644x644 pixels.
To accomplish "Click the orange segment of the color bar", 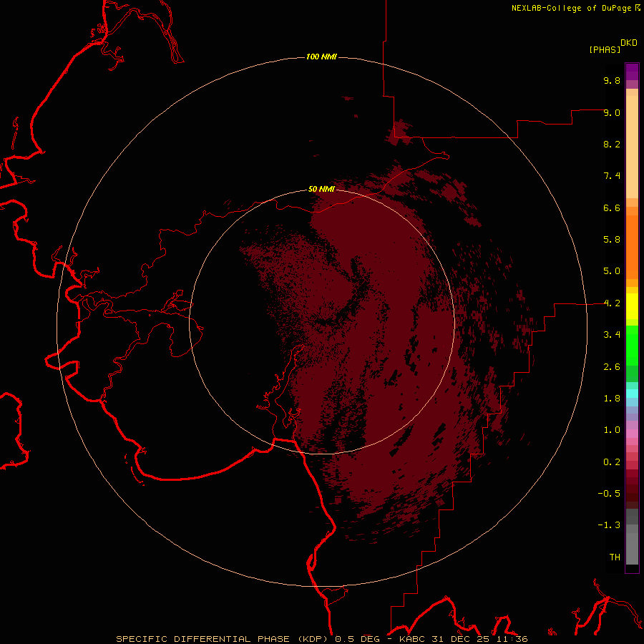I will click(x=632, y=247).
